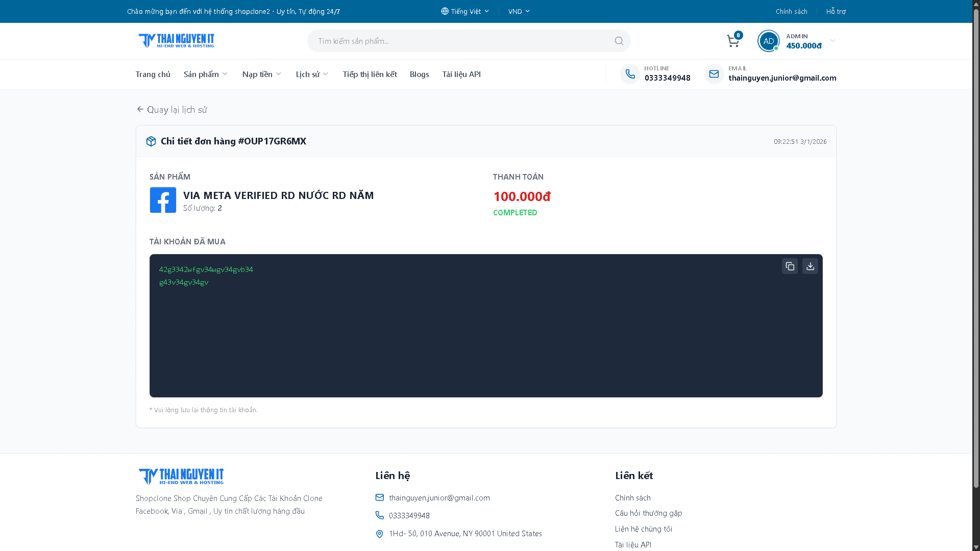Go to Trang chủ
980x551 pixels.
153,74
